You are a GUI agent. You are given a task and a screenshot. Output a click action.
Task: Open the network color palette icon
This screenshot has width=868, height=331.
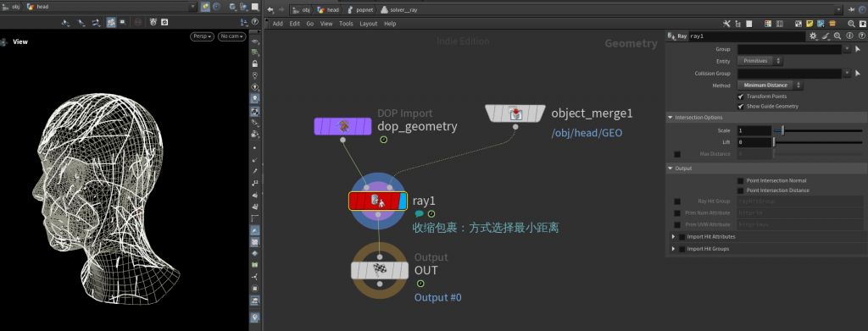[768, 24]
